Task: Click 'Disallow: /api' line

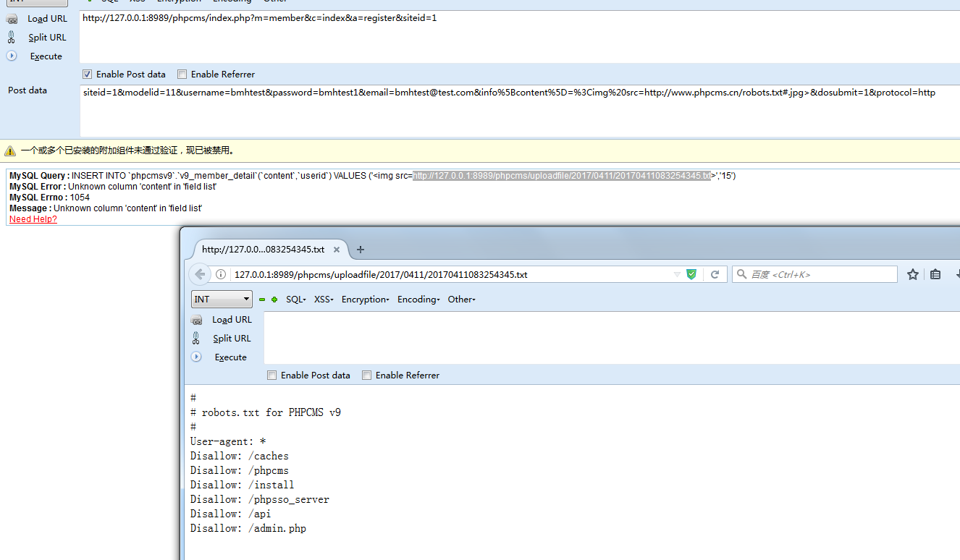Action: 231,514
